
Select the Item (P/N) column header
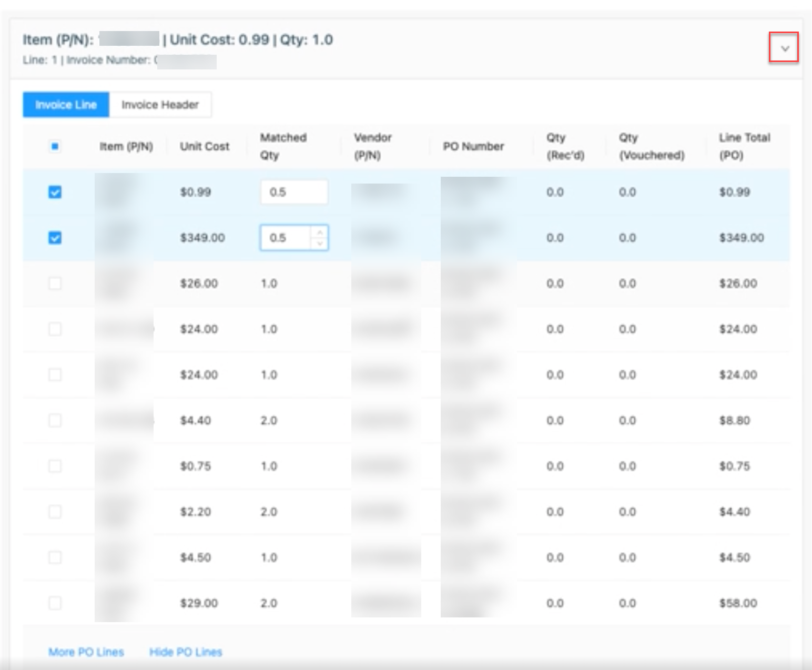(126, 146)
